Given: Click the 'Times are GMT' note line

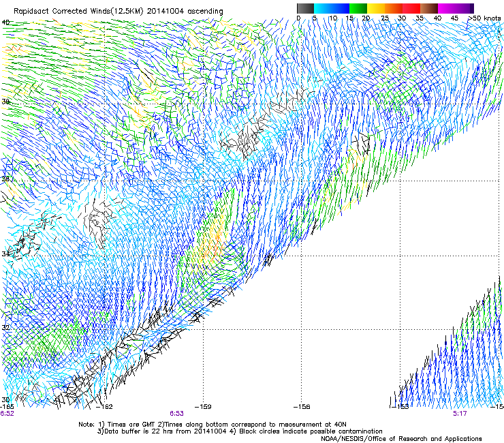Looking at the screenshot, I should pyautogui.click(x=212, y=425).
